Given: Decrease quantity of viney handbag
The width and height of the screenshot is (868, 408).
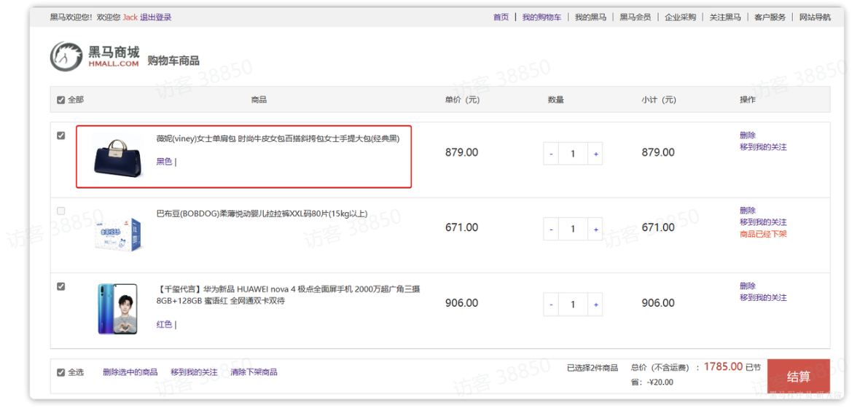Looking at the screenshot, I should click(551, 154).
